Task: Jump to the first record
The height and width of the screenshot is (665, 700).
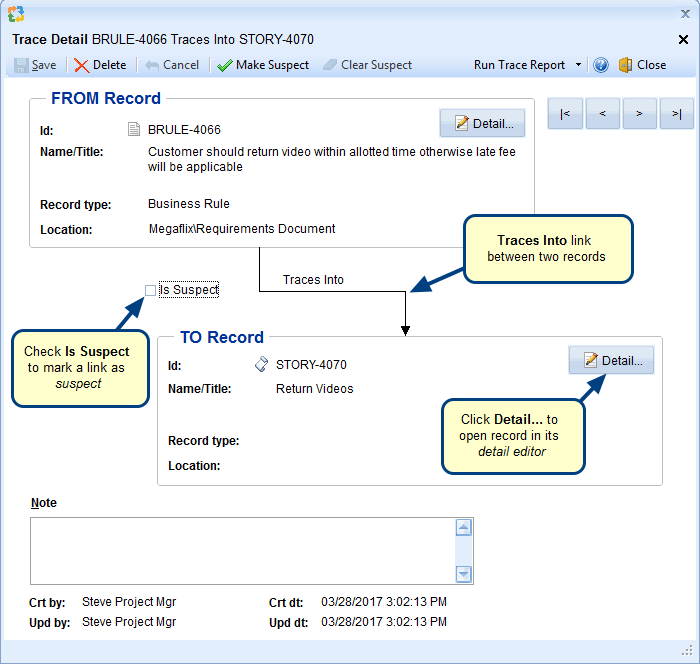Action: (x=565, y=114)
